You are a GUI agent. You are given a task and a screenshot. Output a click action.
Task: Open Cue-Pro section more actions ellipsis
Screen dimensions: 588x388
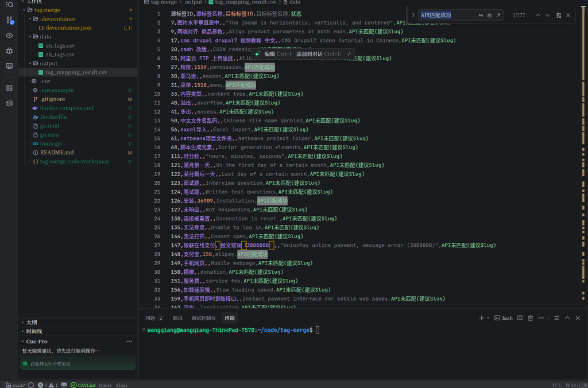[x=129, y=342]
